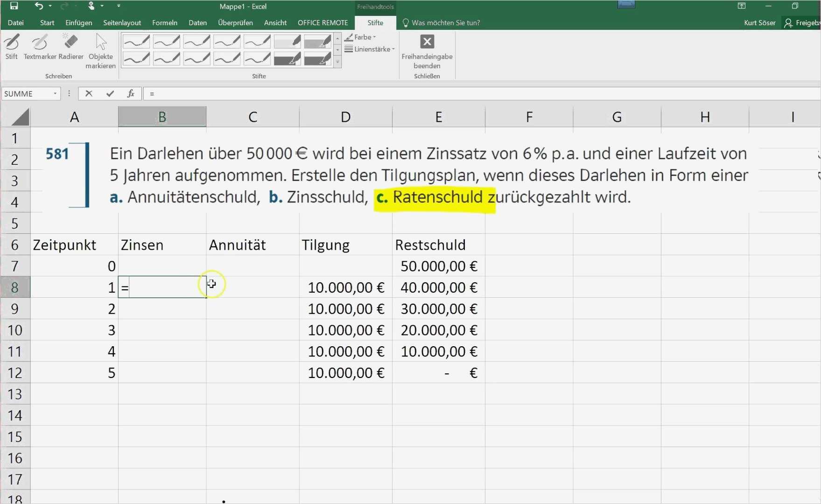Undo the last action
Viewport: 821px width, 504px height.
coord(38,6)
